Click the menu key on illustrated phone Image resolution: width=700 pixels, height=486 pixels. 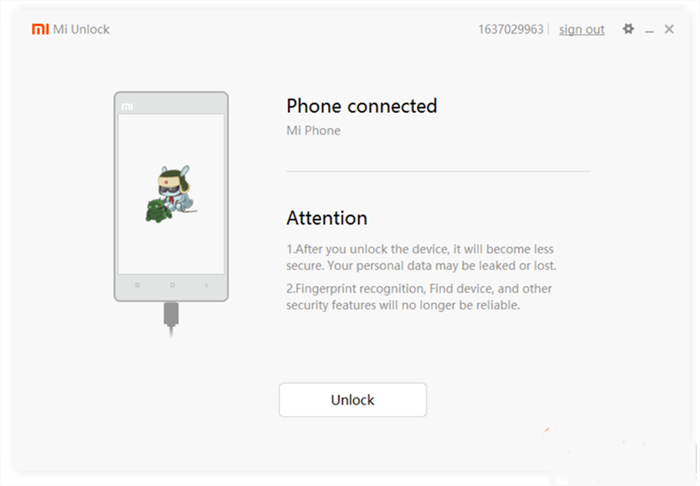click(138, 285)
